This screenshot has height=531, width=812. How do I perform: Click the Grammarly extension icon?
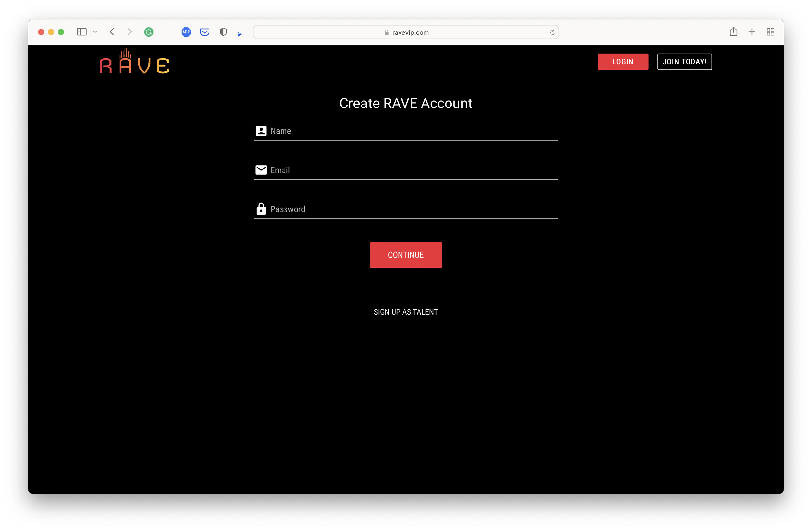click(149, 32)
